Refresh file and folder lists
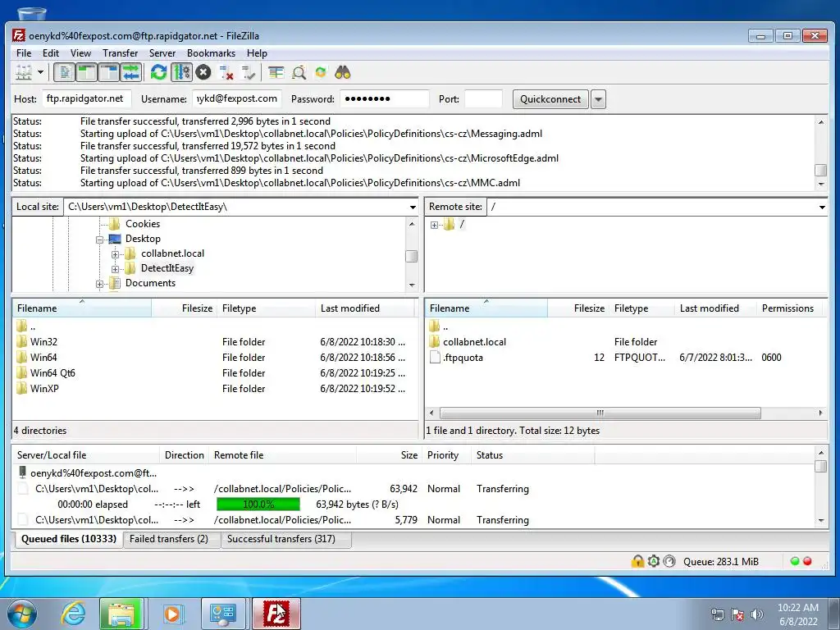840x630 pixels. point(158,72)
